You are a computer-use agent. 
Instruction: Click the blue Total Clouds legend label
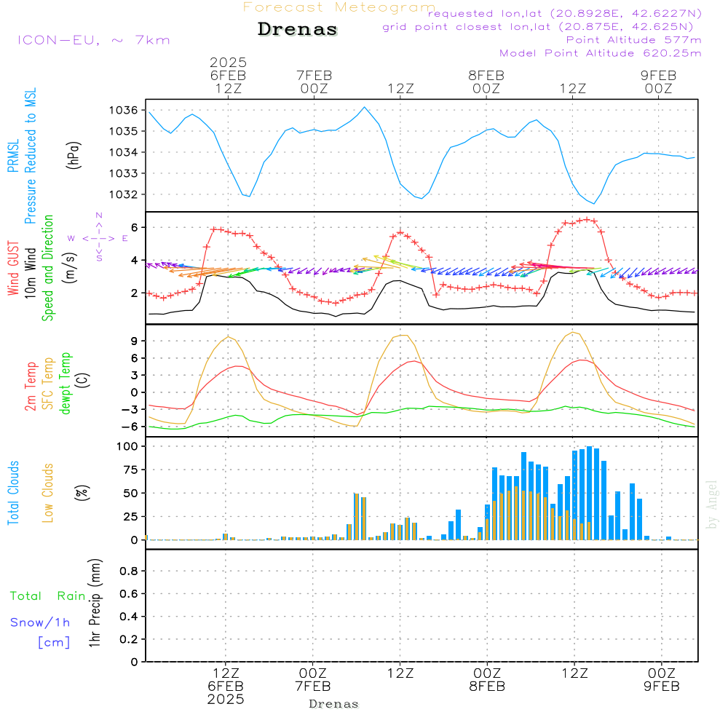click(13, 493)
